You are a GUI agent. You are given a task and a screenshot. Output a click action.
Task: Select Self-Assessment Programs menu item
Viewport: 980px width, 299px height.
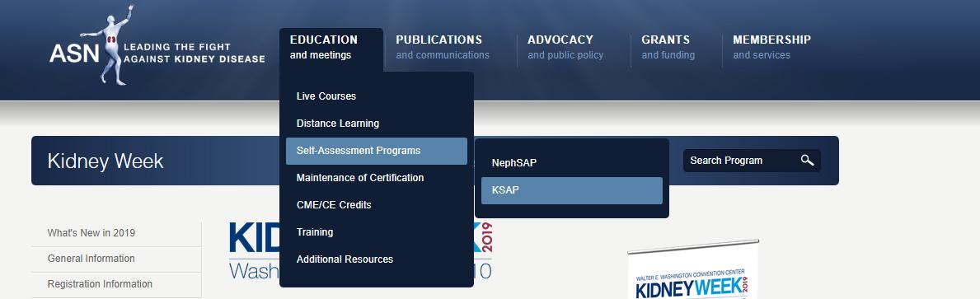pos(376,151)
